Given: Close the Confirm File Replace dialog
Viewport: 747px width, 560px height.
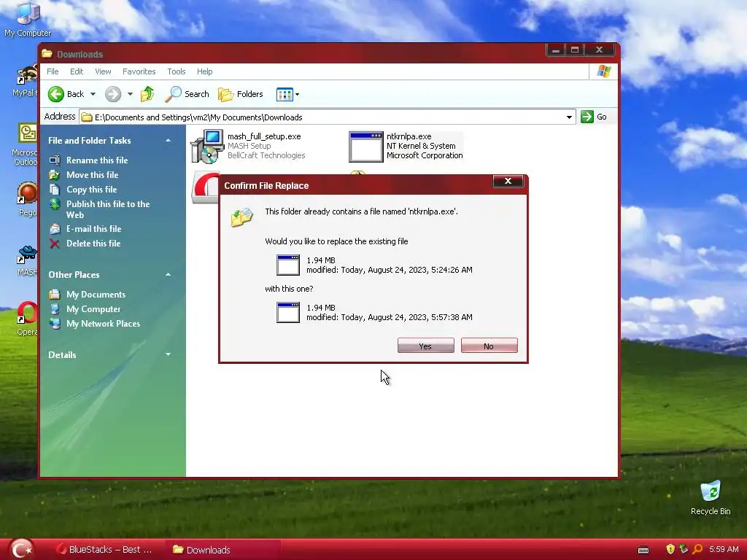Looking at the screenshot, I should coord(508,181).
